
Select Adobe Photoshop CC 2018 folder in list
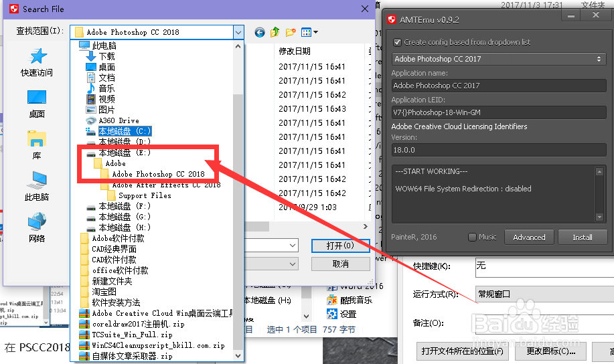tap(153, 174)
